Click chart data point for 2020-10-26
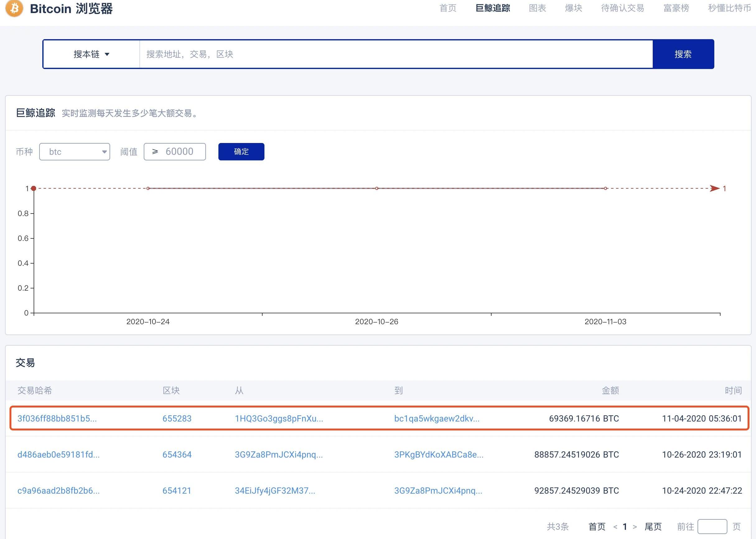Viewport: 756px width, 539px height. 377,188
